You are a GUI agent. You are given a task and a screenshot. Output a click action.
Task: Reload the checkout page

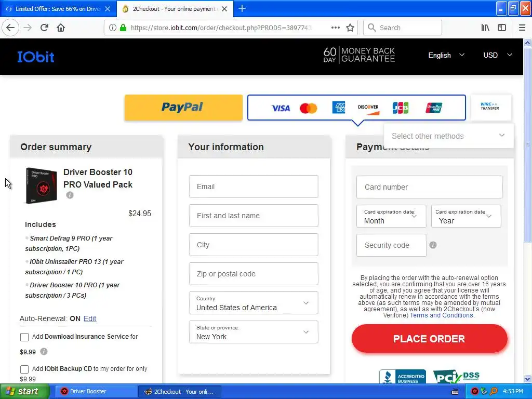click(44, 28)
